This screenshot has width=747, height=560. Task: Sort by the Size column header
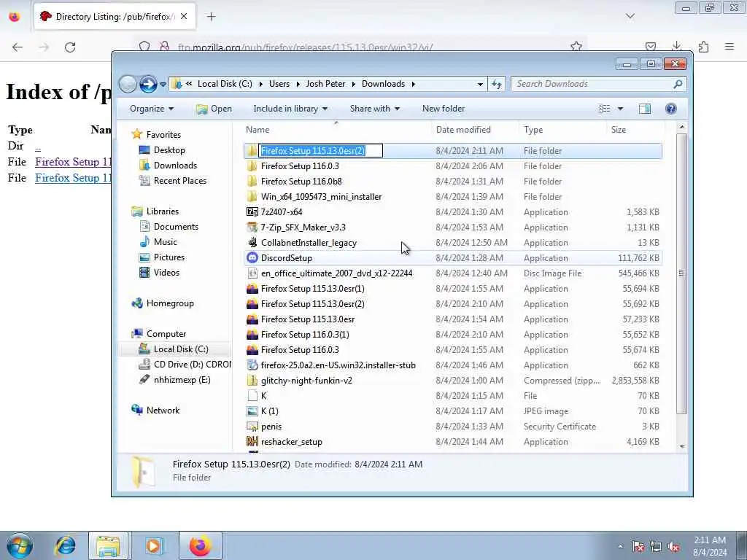(x=635, y=130)
